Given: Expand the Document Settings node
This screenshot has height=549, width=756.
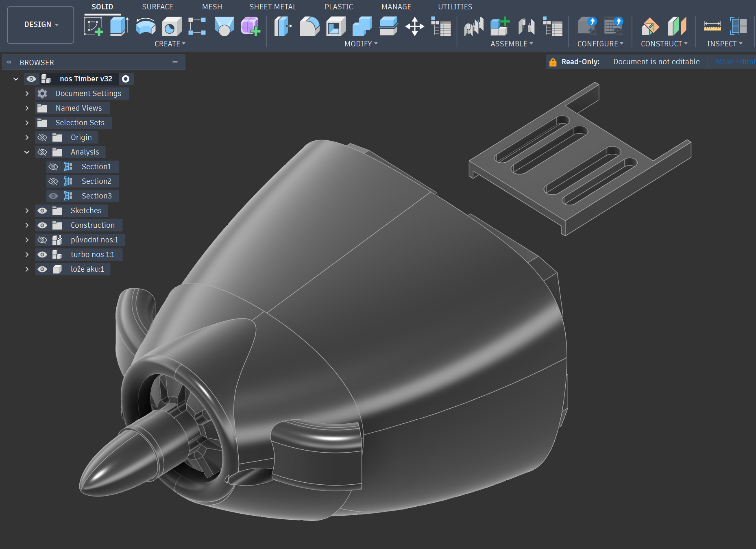Looking at the screenshot, I should [x=27, y=94].
